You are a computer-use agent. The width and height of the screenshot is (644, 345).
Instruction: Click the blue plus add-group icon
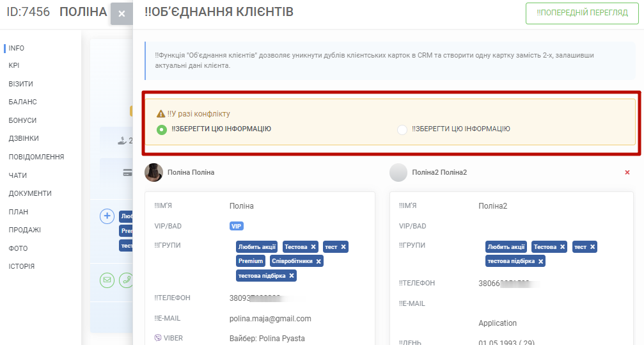click(107, 216)
